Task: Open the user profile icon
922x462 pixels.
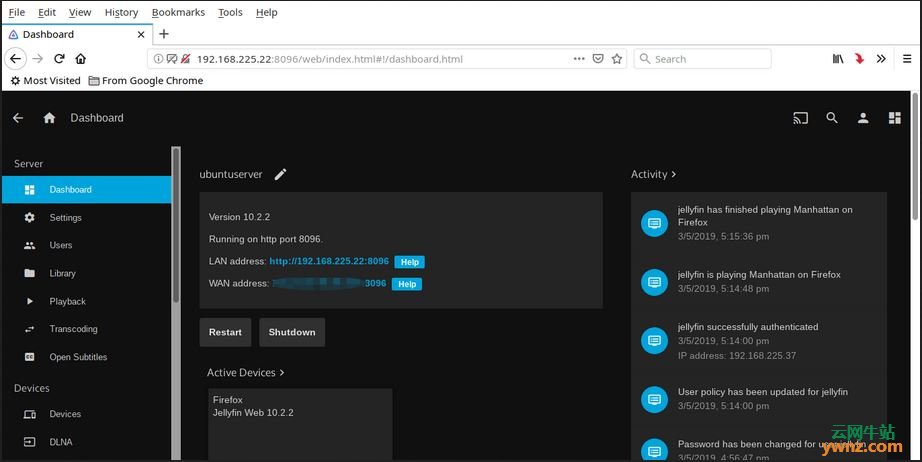Action: point(863,118)
